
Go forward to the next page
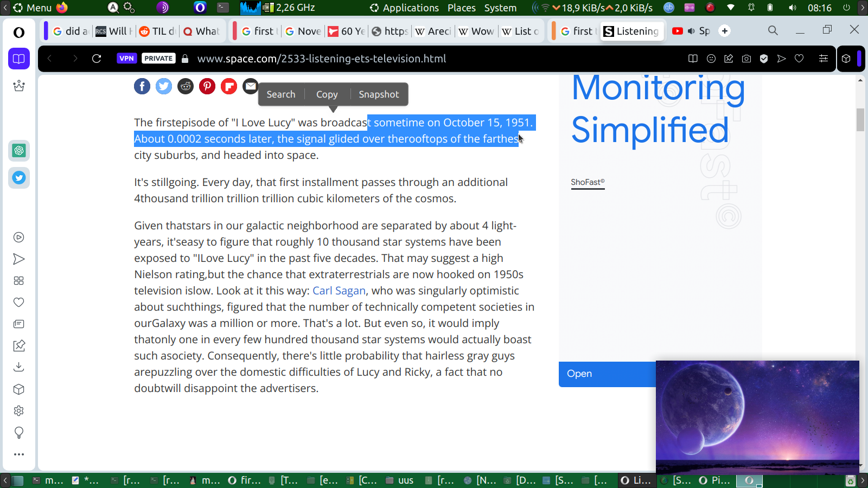pos(75,59)
